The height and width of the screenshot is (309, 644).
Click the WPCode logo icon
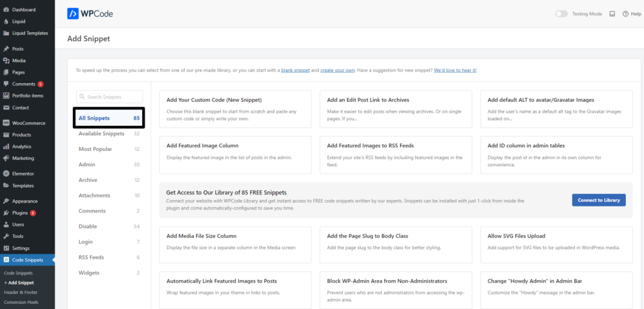point(73,13)
